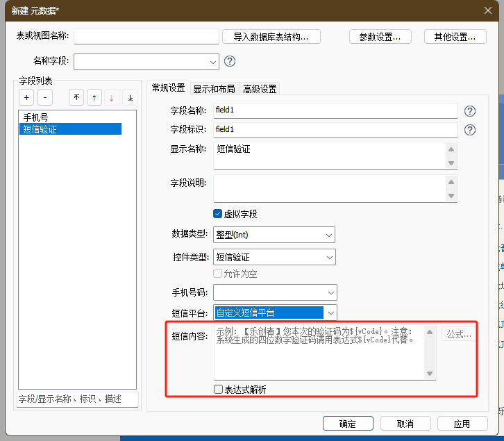Click the remove field (-) button

(x=44, y=98)
